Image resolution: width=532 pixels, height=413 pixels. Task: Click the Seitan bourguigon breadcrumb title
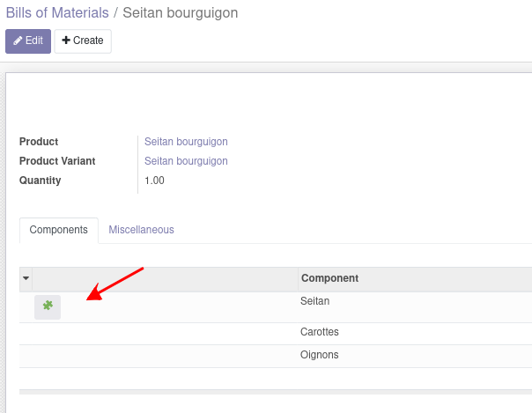[x=181, y=13]
